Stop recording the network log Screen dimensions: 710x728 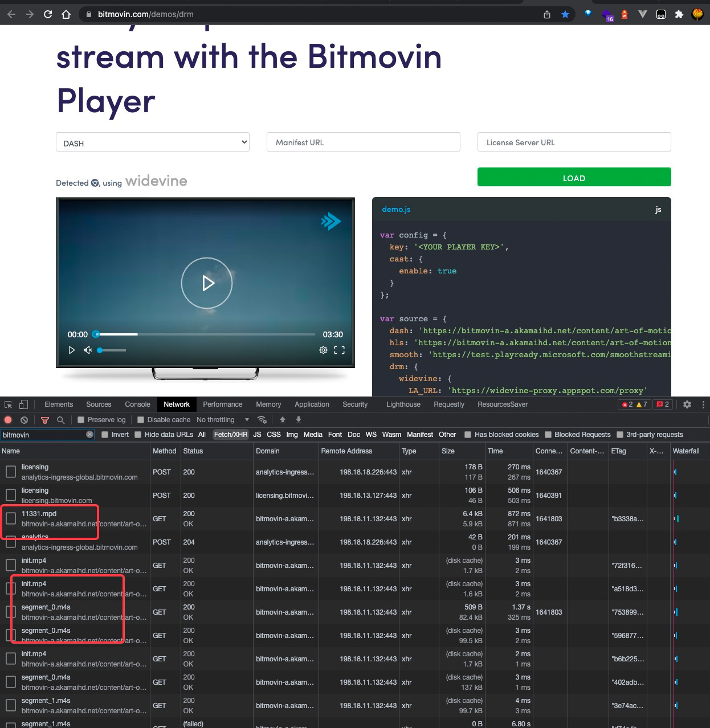[x=8, y=420]
